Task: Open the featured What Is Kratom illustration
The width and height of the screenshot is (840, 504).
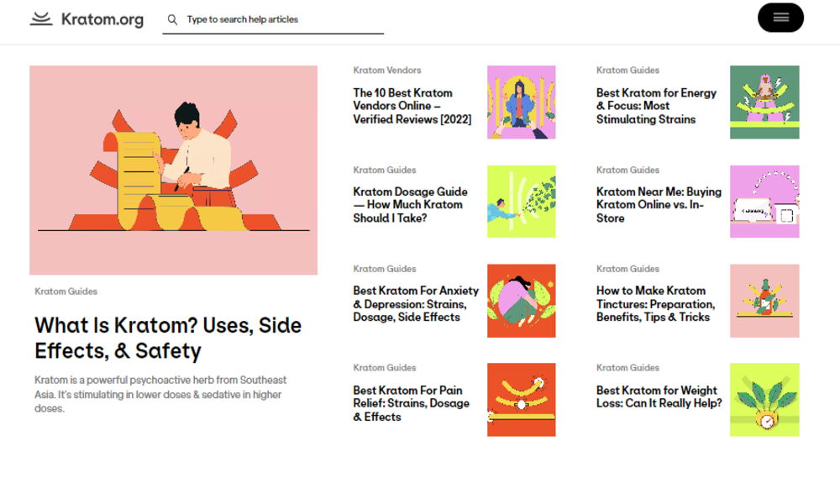Action: [173, 170]
